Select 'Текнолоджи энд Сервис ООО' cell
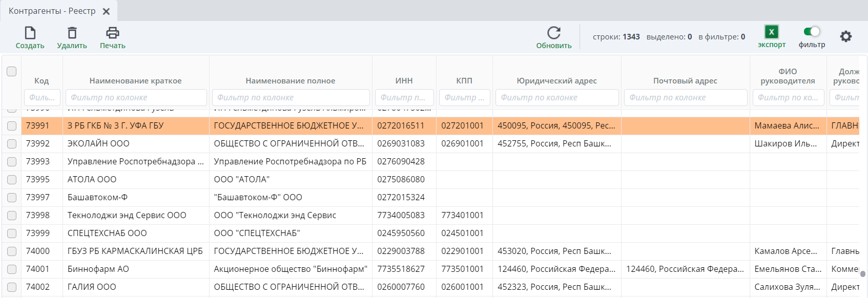Image resolution: width=868 pixels, height=298 pixels. [x=136, y=216]
